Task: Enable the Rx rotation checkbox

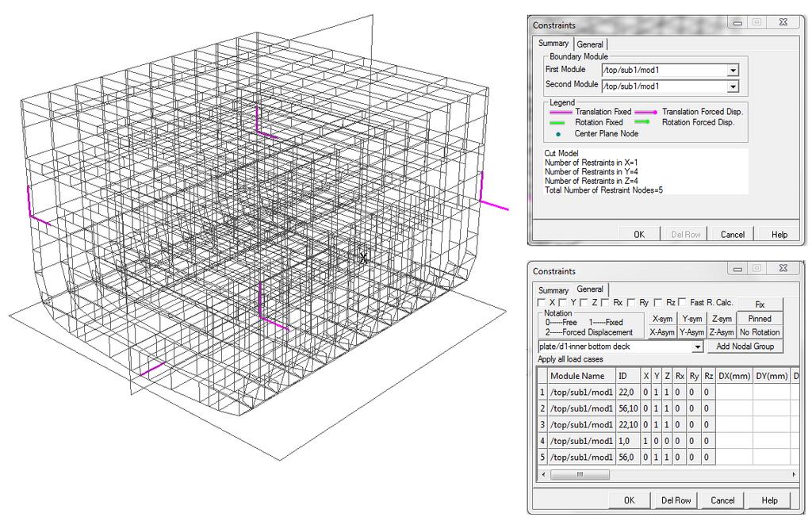Action: (605, 302)
